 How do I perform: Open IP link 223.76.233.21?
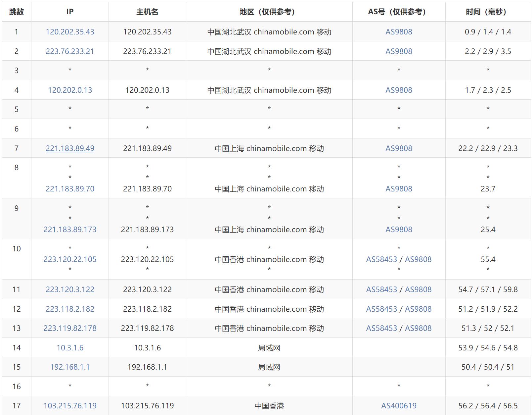pyautogui.click(x=70, y=51)
